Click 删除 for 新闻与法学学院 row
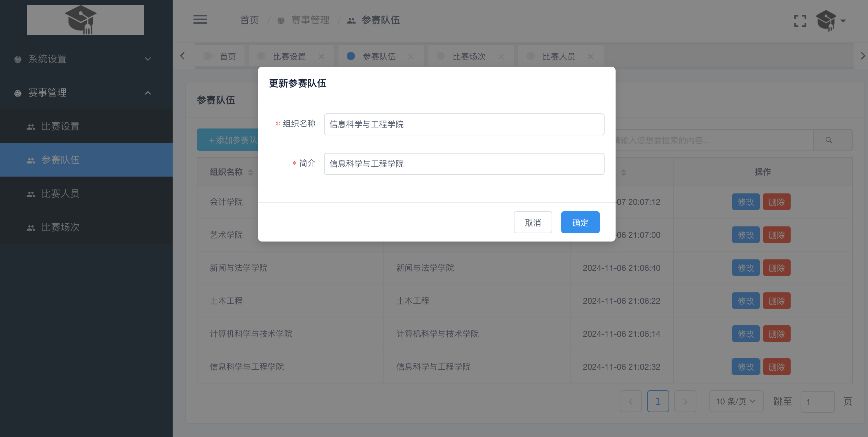Image resolution: width=868 pixels, height=437 pixels. pos(777,268)
